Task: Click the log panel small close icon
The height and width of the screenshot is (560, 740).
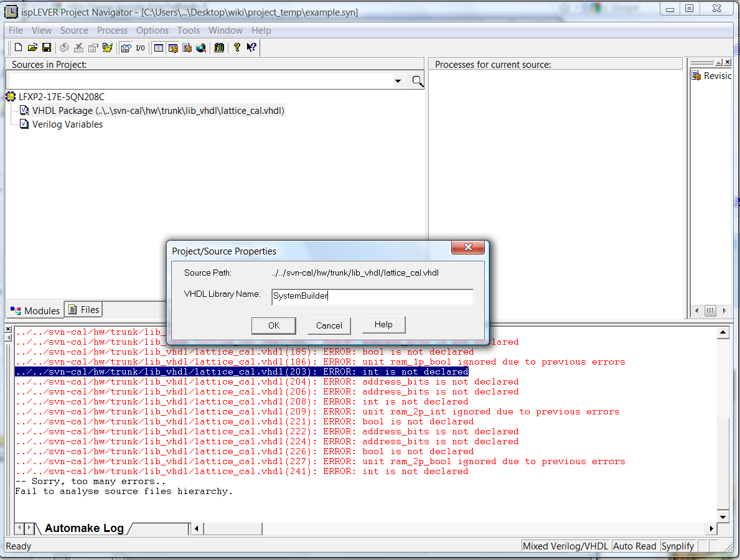Action: pos(8,329)
